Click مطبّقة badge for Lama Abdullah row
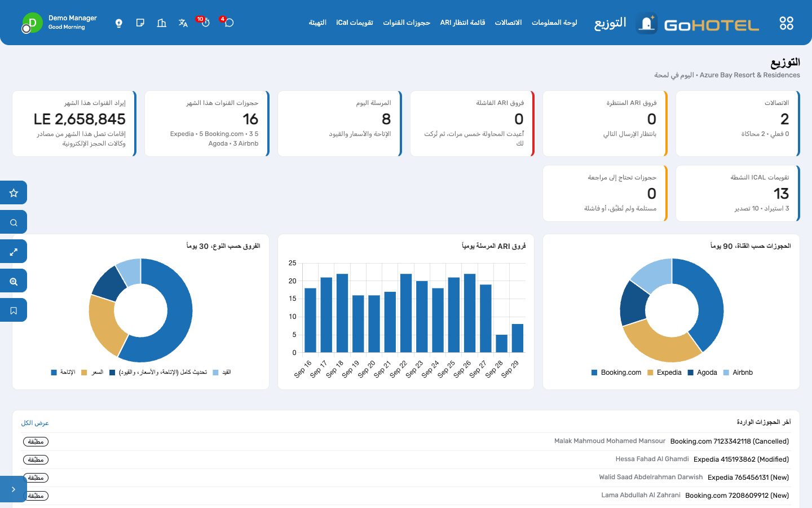812x508 pixels. pyautogui.click(x=36, y=496)
